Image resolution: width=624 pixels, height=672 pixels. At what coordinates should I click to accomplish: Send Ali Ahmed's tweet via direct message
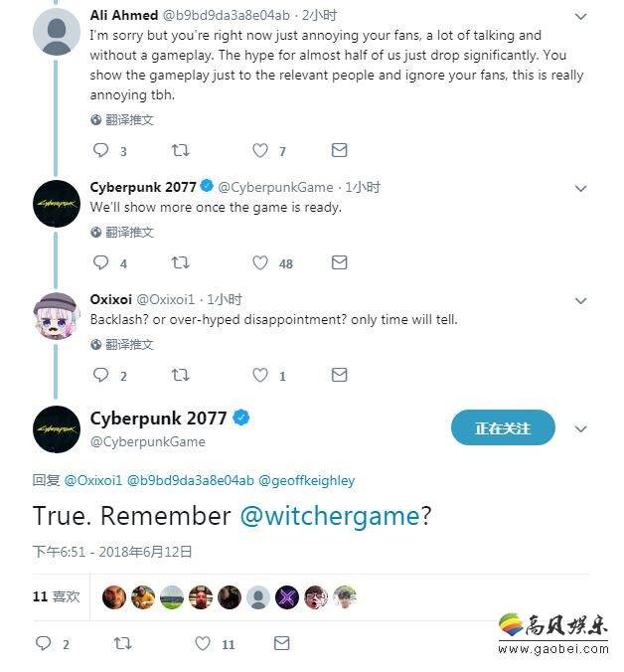click(x=339, y=150)
